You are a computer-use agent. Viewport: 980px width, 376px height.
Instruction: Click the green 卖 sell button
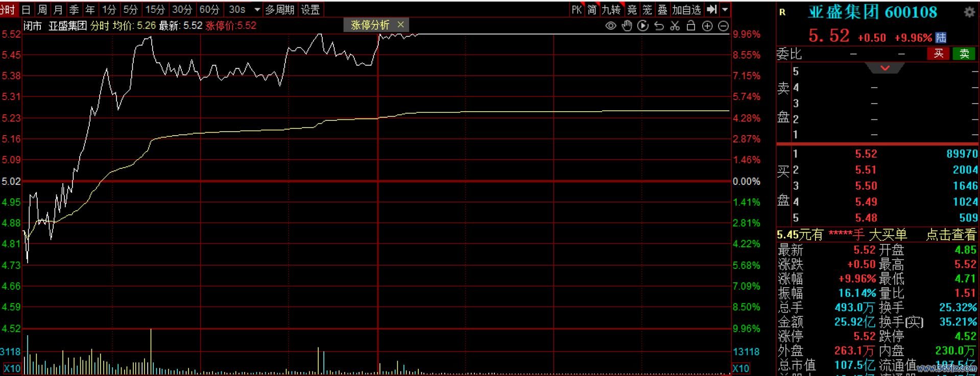pos(964,54)
